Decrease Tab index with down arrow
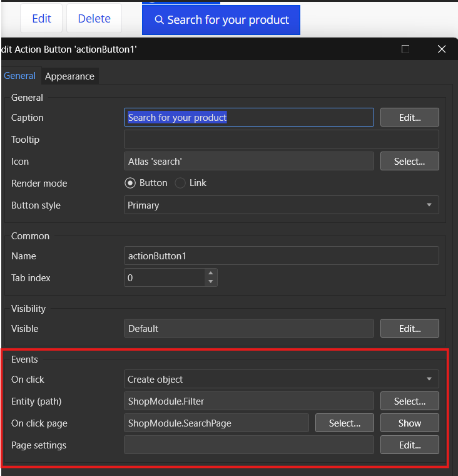 [x=211, y=282]
